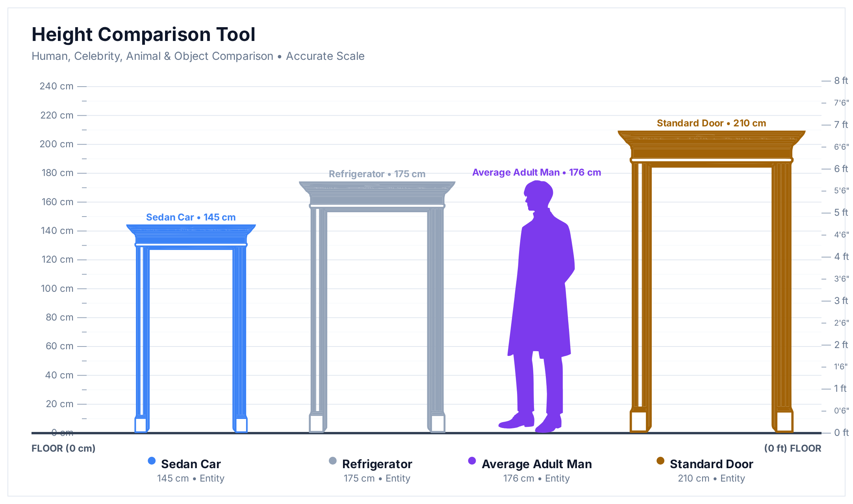
Task: Click the 7 ft axis label
Action: tap(841, 125)
